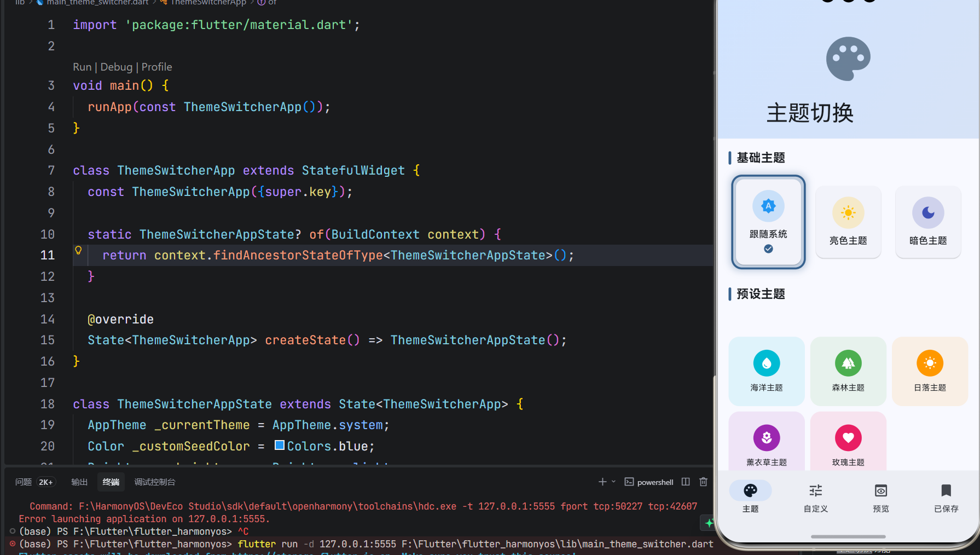Viewport: 980px width, 555px height.
Task: Choose the 森林主题 preset
Action: pyautogui.click(x=848, y=371)
